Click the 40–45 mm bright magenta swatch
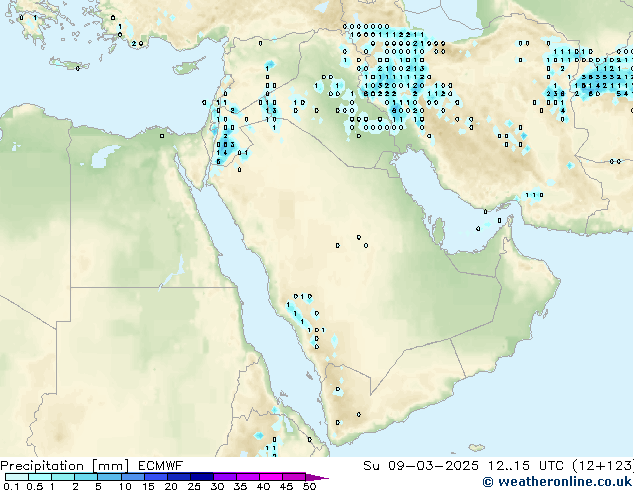Image resolution: width=634 pixels, height=490 pixels. [271, 477]
